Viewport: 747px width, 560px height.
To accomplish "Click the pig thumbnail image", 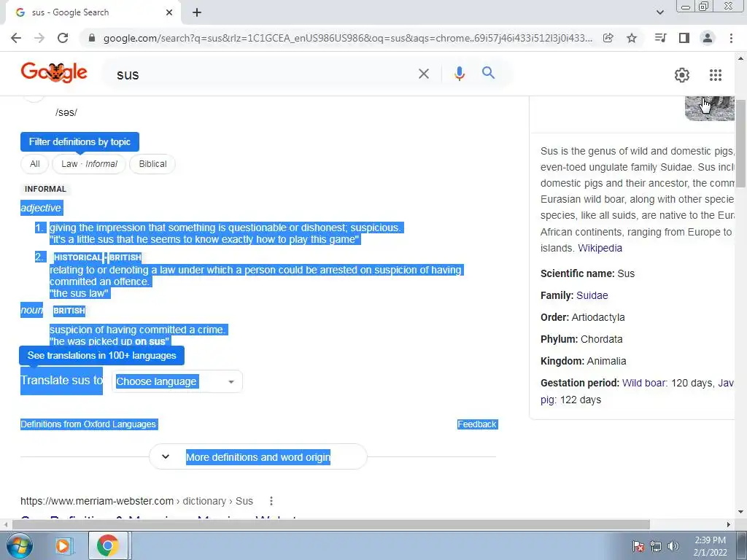I will coord(709,108).
